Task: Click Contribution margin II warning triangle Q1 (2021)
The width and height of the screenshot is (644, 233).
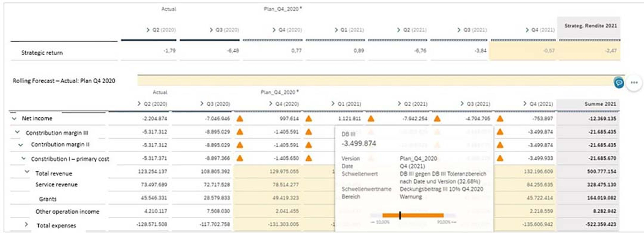Action: (x=309, y=145)
